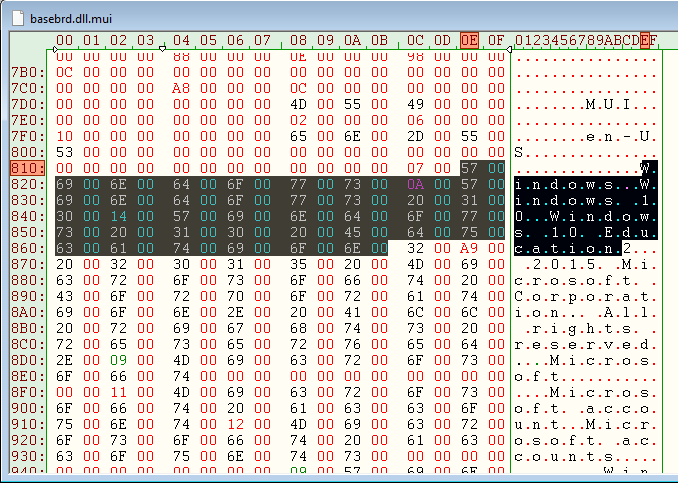Screen dimensions: 678x483
Task: Select row offset 7D0:
Action: point(28,104)
